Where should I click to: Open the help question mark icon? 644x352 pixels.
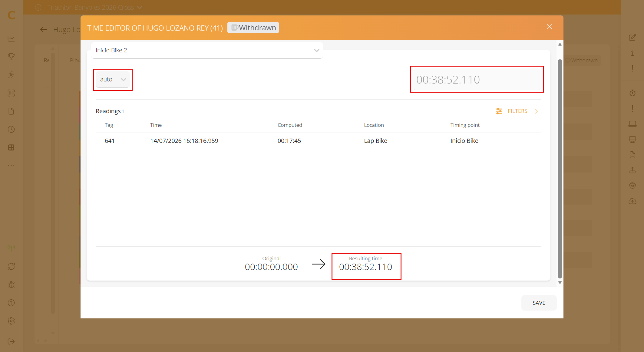(x=11, y=303)
